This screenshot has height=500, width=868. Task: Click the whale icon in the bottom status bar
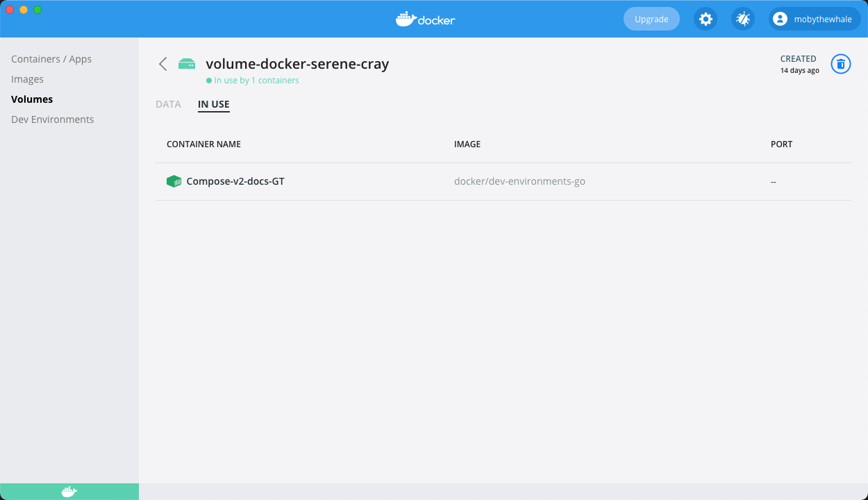(x=69, y=491)
